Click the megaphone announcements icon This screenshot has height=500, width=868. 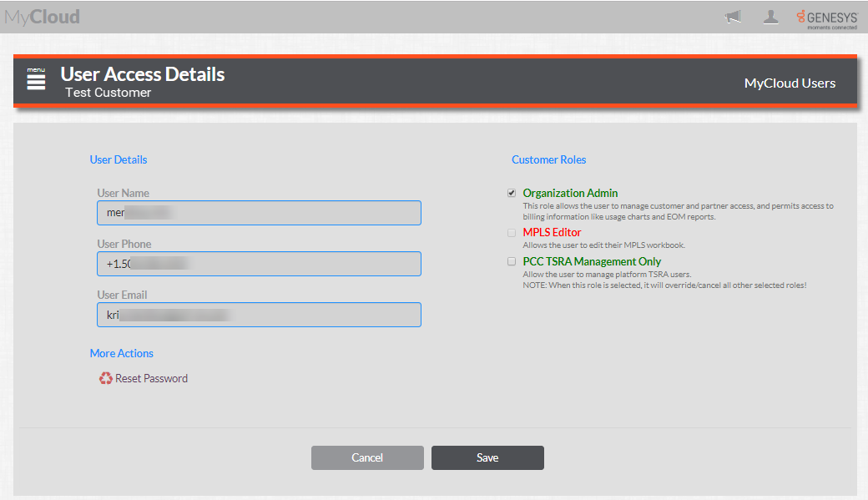tap(733, 17)
